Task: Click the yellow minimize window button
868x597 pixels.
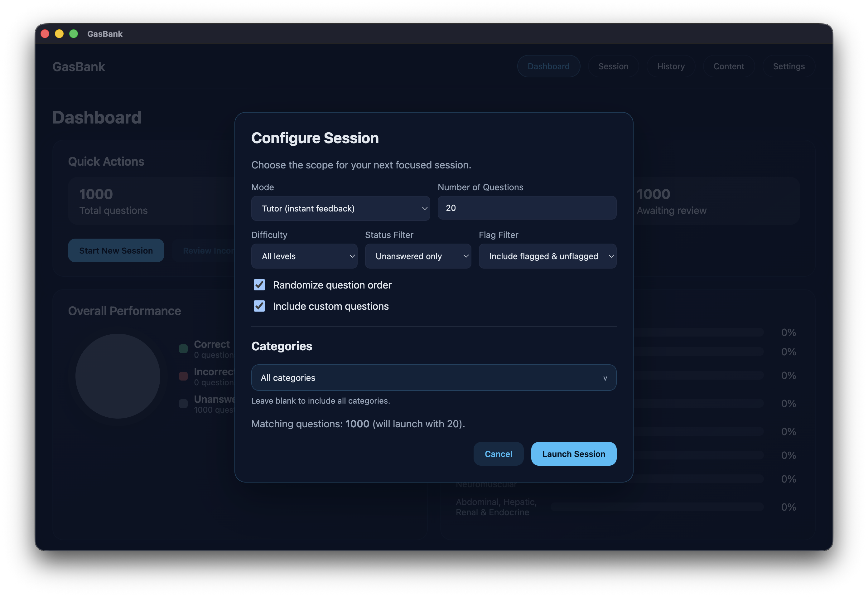Action: coord(59,34)
